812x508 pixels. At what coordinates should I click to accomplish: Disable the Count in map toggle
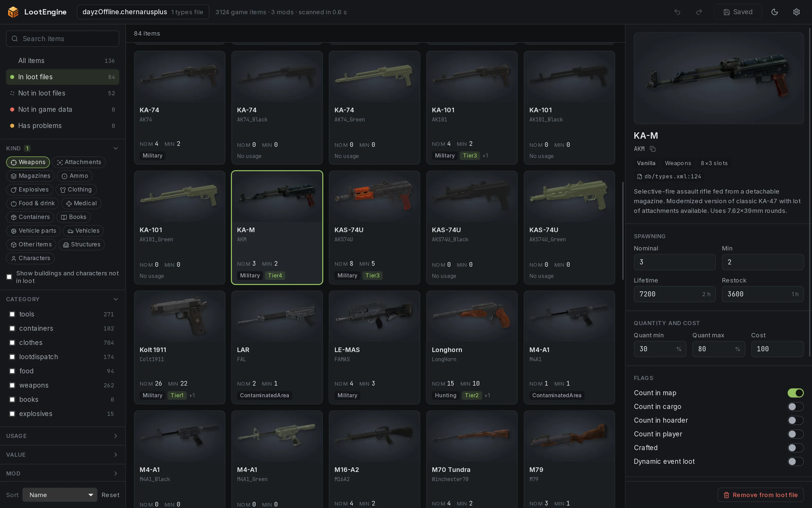point(795,393)
